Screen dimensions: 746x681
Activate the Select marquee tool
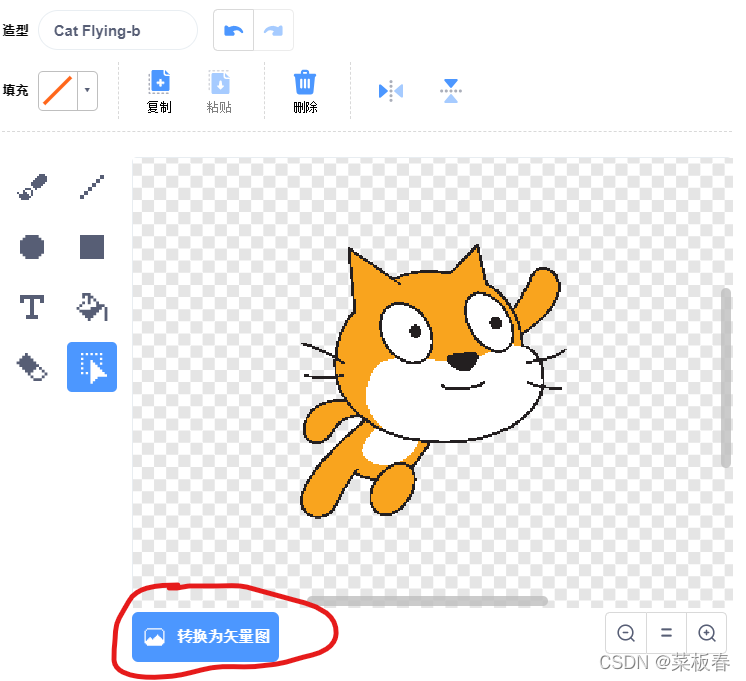coord(92,367)
